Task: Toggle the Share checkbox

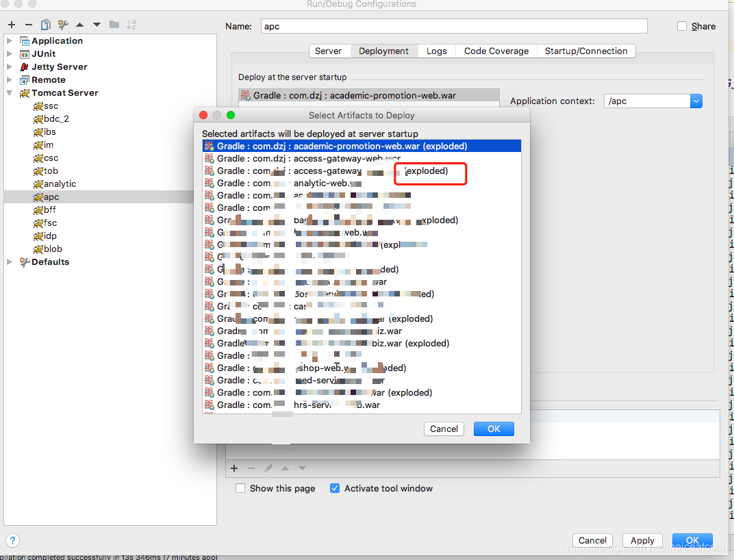Action: pos(682,26)
